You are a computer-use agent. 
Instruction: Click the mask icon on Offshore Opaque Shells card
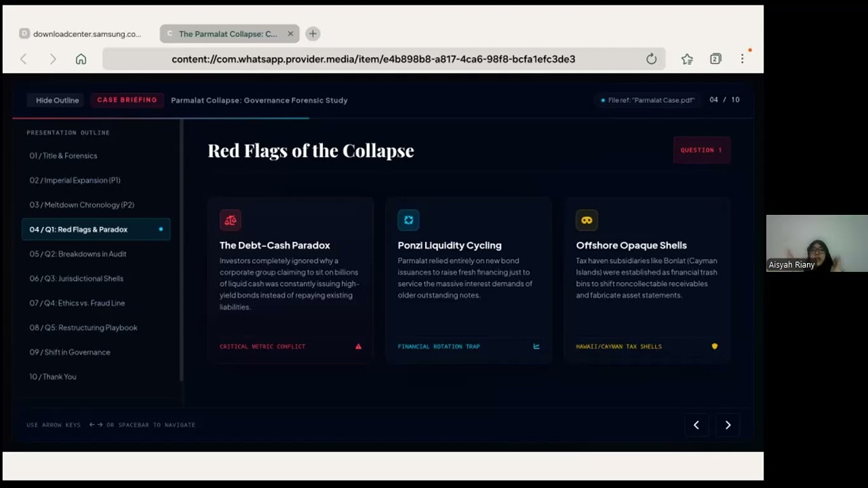587,220
